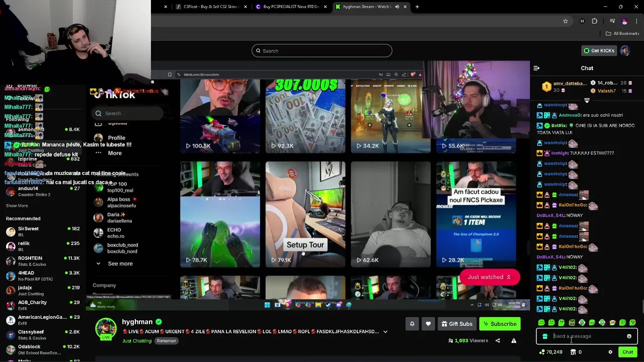Image resolution: width=644 pixels, height=362 pixels.
Task: Open the AmericanLegionGa recommended channel
Action: 43,320
